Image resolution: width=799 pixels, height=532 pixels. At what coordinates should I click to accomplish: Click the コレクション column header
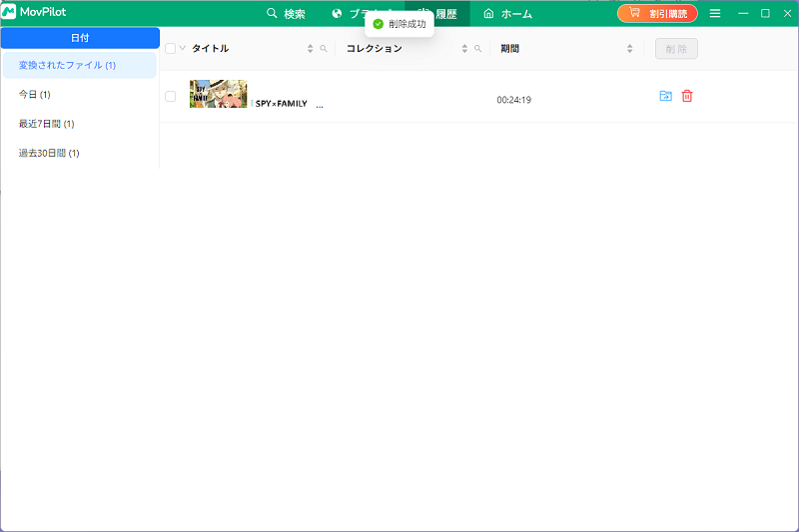pos(374,48)
